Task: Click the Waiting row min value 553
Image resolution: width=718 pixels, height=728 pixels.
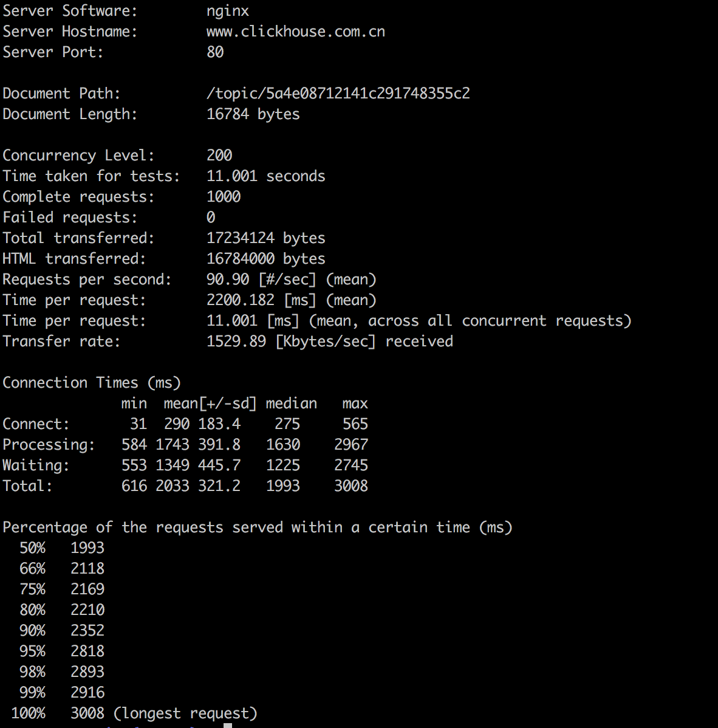Action: 134,465
